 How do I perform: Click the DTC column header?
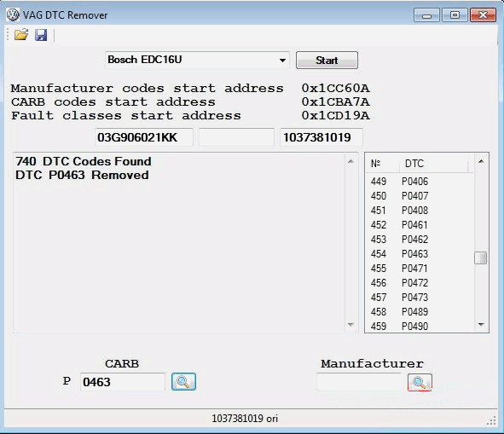point(434,164)
